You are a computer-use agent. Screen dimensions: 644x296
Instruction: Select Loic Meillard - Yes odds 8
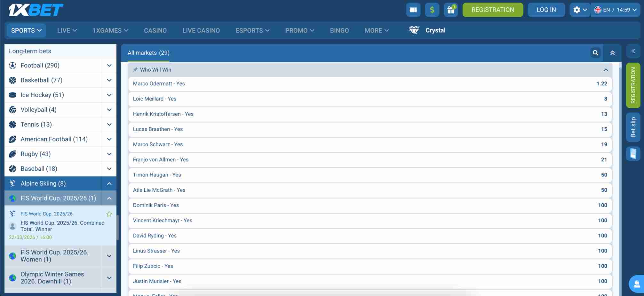pyautogui.click(x=370, y=99)
